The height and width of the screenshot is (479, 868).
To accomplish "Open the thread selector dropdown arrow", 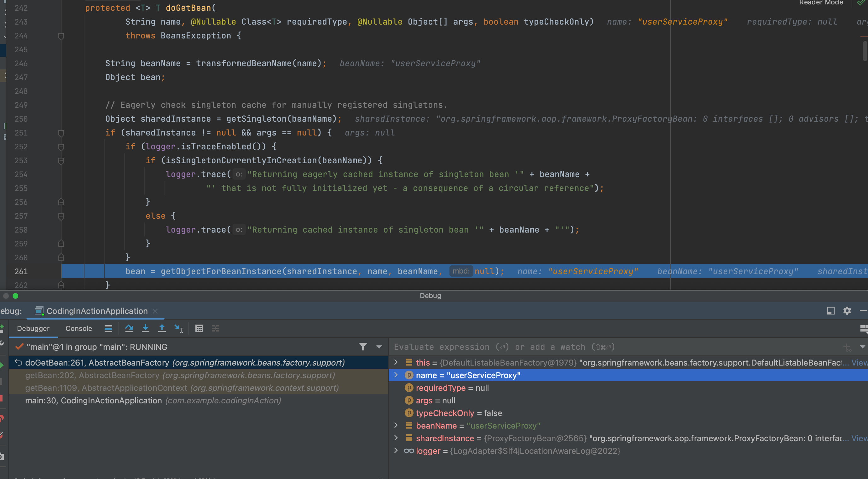I will click(x=379, y=347).
